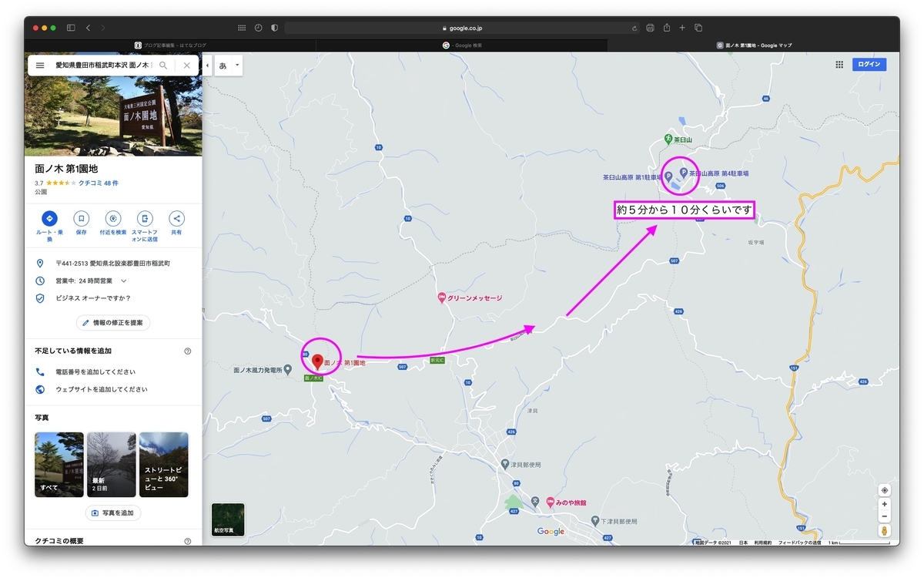Click the グリーンメッセージ map marker

click(441, 297)
